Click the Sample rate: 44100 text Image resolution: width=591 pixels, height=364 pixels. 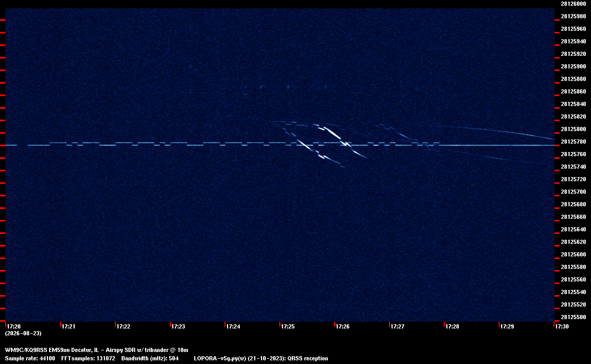coord(30,358)
